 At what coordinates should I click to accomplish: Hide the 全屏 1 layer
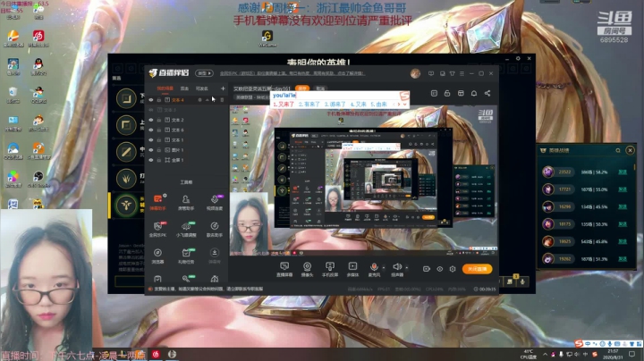tap(151, 161)
